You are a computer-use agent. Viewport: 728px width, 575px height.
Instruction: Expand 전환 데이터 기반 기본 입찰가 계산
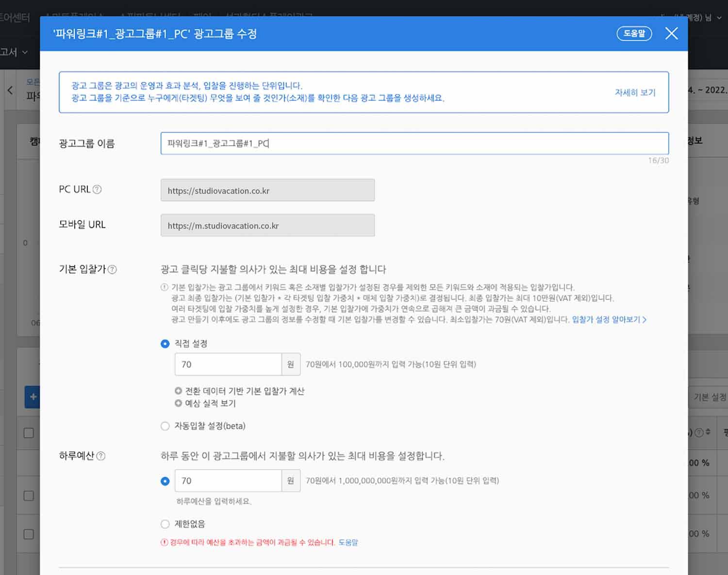click(179, 391)
